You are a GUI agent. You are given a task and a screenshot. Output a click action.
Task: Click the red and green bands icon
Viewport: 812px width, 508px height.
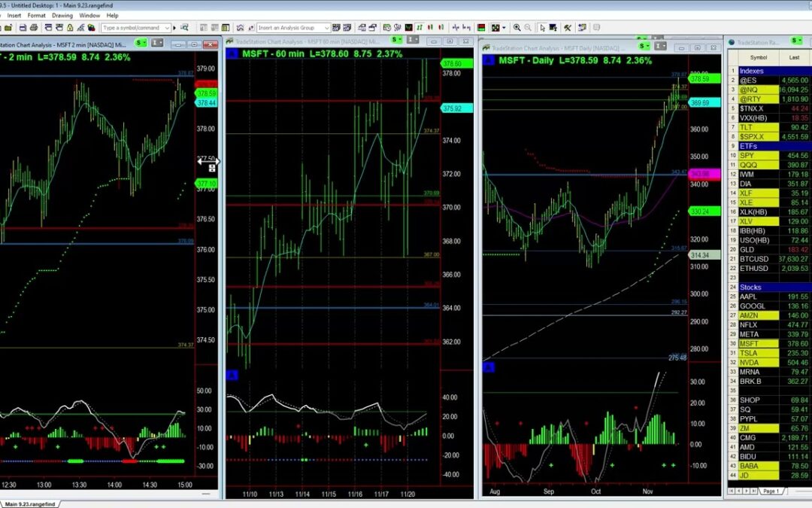(x=481, y=28)
